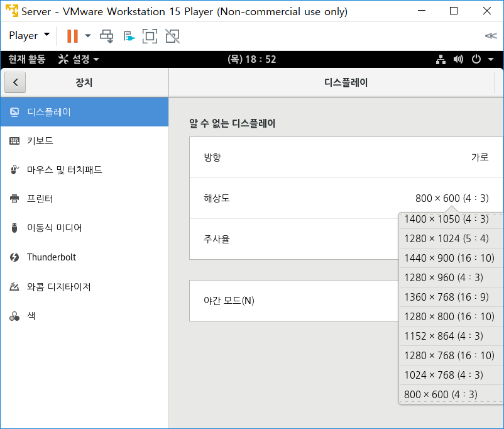Click the display icon in the sidebar
Image resolution: width=504 pixels, height=429 pixels.
point(14,112)
